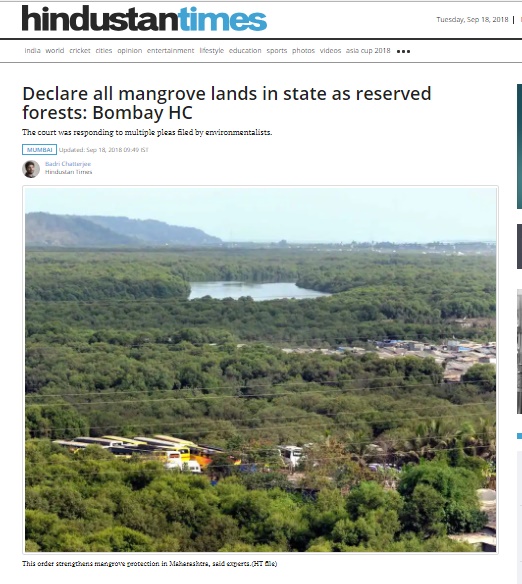Open the india section
522x584 pixels.
pyautogui.click(x=32, y=51)
